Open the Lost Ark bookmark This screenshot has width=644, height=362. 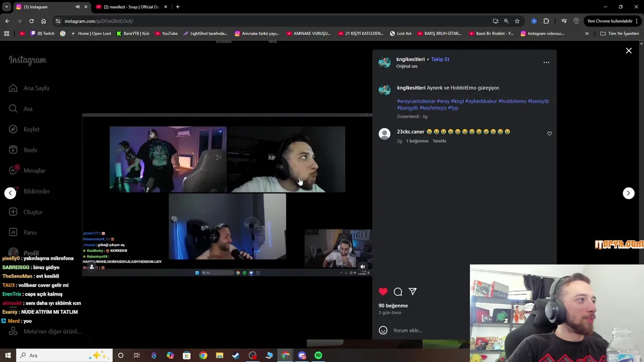pyautogui.click(x=400, y=34)
